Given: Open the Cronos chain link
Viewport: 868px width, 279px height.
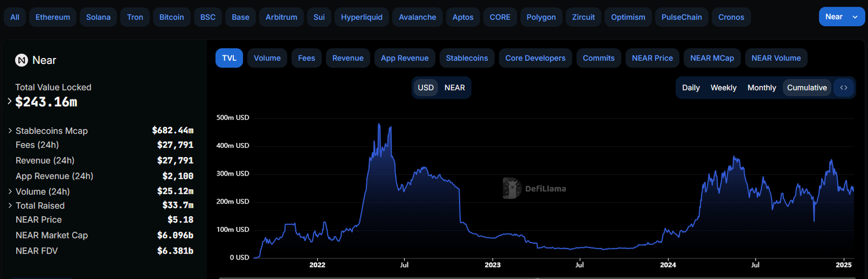Looking at the screenshot, I should [731, 17].
